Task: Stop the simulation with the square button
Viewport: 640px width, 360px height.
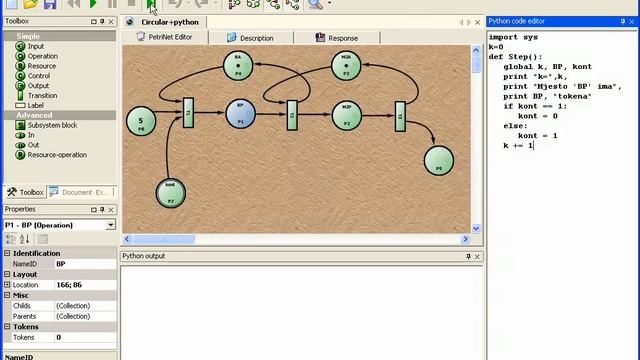Action: (x=131, y=3)
